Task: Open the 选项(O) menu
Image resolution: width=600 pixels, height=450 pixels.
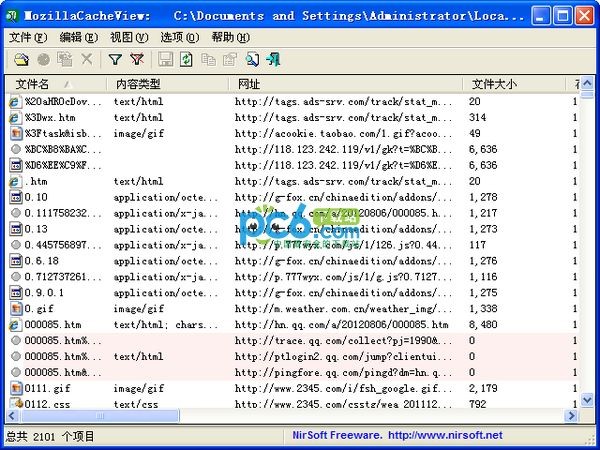Action: coord(179,37)
